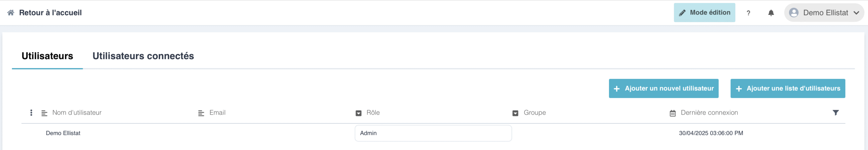Click the Admin role field

pyautogui.click(x=433, y=133)
